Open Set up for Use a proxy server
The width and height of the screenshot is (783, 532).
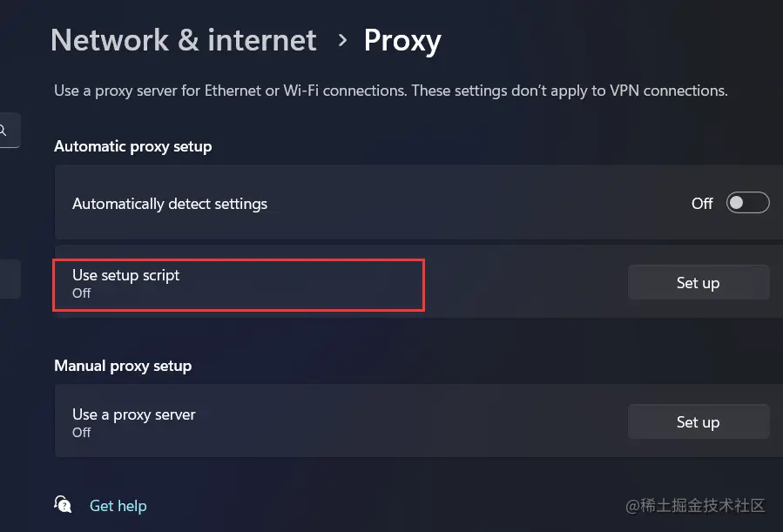(699, 421)
